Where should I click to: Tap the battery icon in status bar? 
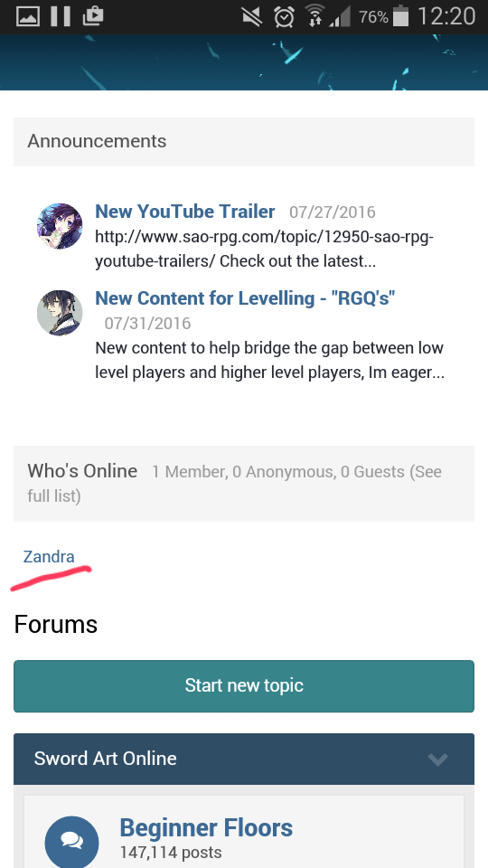click(x=400, y=16)
